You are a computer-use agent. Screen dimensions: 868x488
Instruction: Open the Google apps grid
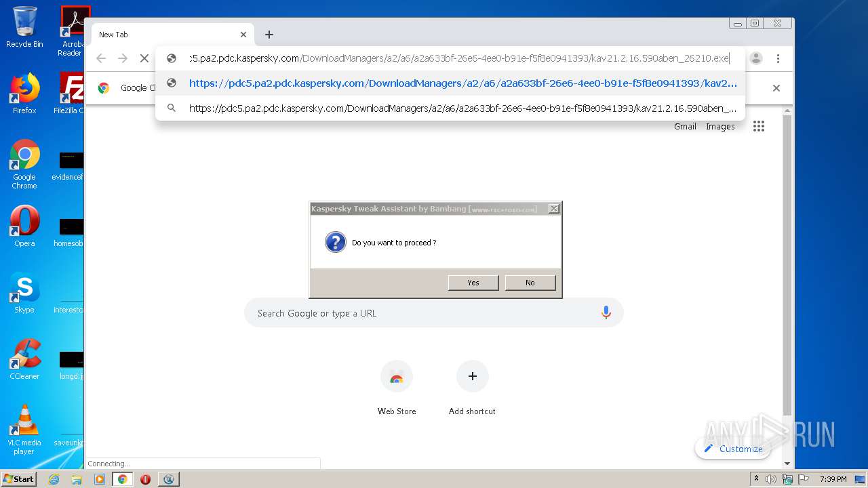(759, 127)
